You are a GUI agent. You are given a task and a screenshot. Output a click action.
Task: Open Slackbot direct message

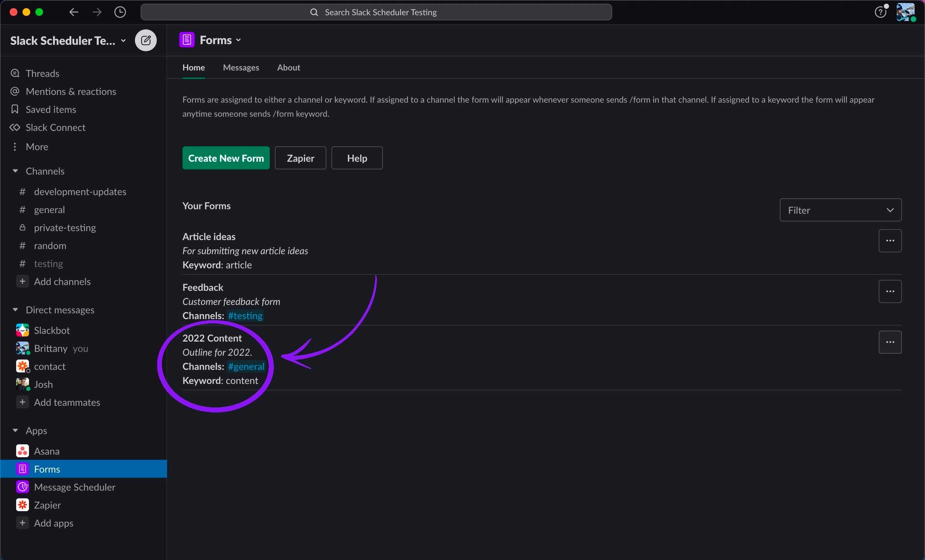coord(52,330)
